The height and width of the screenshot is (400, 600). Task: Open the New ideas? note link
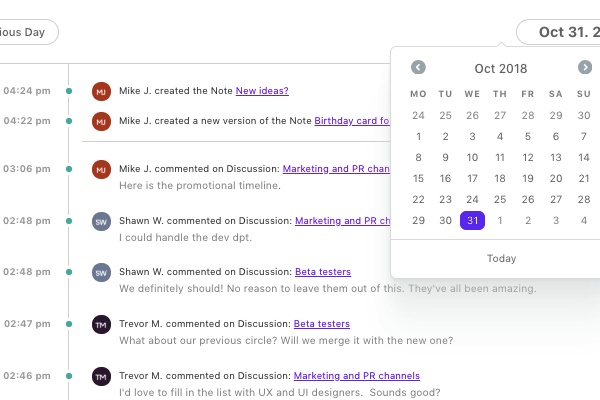tap(262, 91)
